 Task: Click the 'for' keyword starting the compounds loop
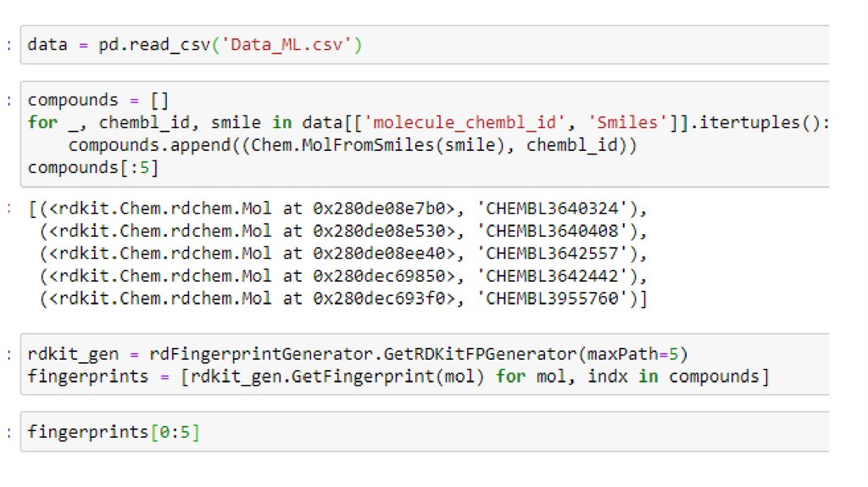[x=42, y=122]
